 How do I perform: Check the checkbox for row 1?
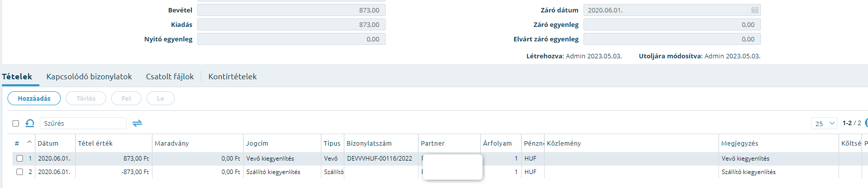pyautogui.click(x=19, y=159)
